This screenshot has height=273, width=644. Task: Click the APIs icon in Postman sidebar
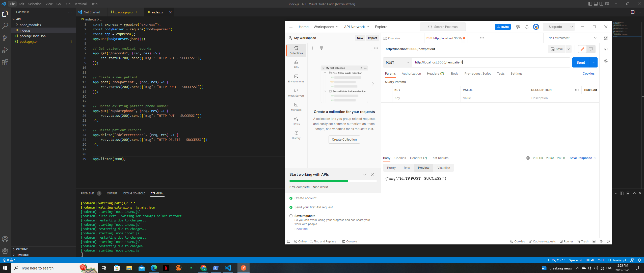(295, 64)
